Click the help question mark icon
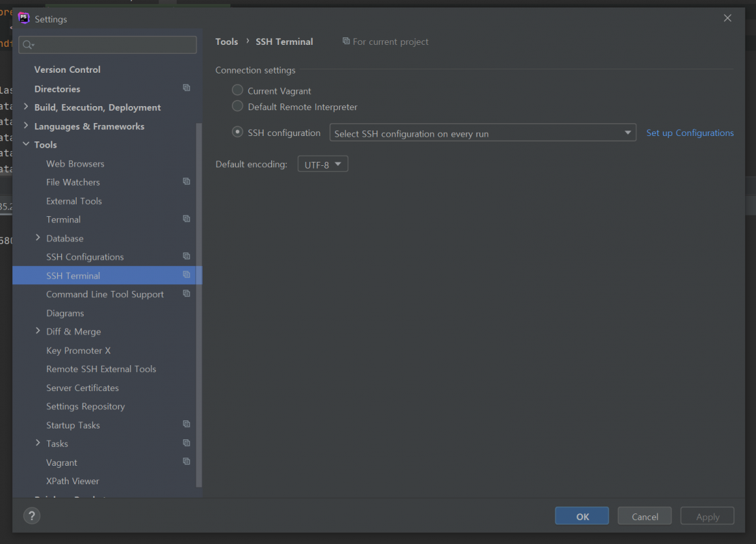Image resolution: width=756 pixels, height=544 pixels. tap(32, 515)
